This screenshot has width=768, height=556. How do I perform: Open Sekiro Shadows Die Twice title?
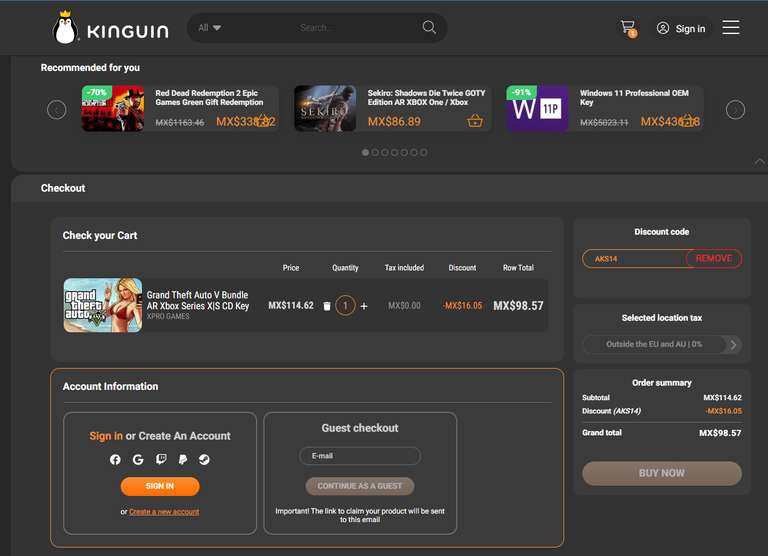pos(426,97)
